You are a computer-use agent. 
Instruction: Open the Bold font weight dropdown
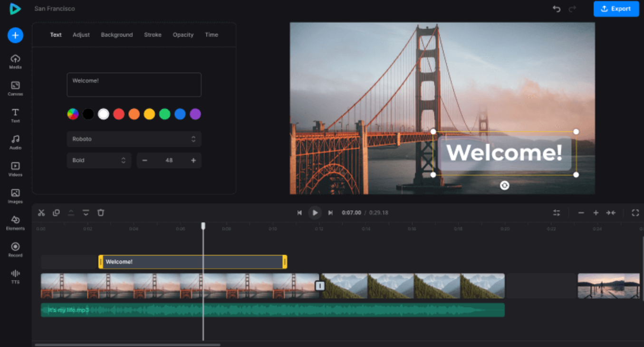coord(99,160)
